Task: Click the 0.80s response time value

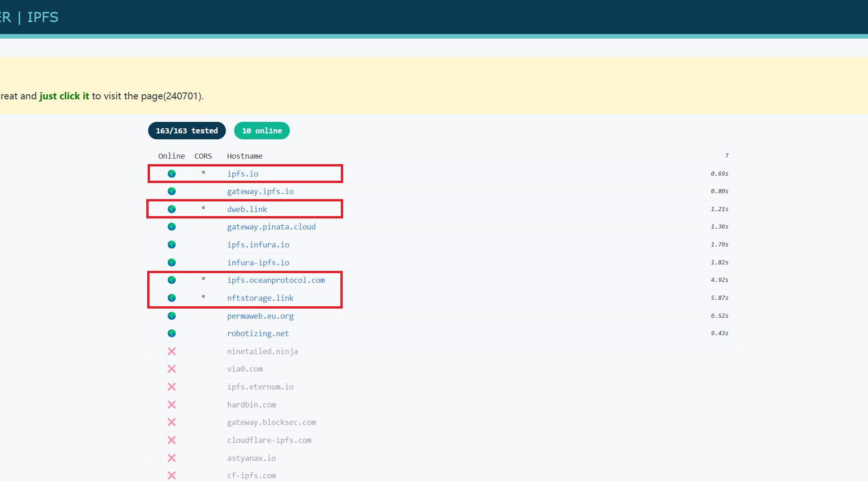Action: click(x=719, y=191)
